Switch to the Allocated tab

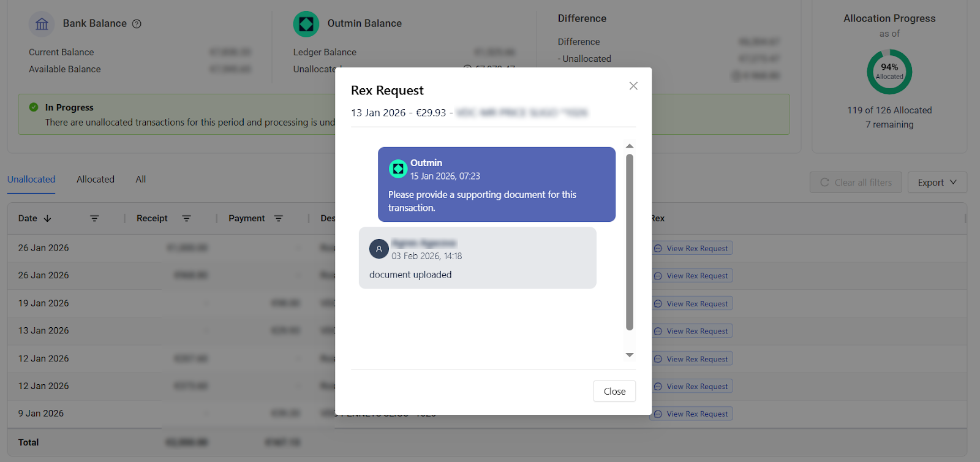point(96,180)
